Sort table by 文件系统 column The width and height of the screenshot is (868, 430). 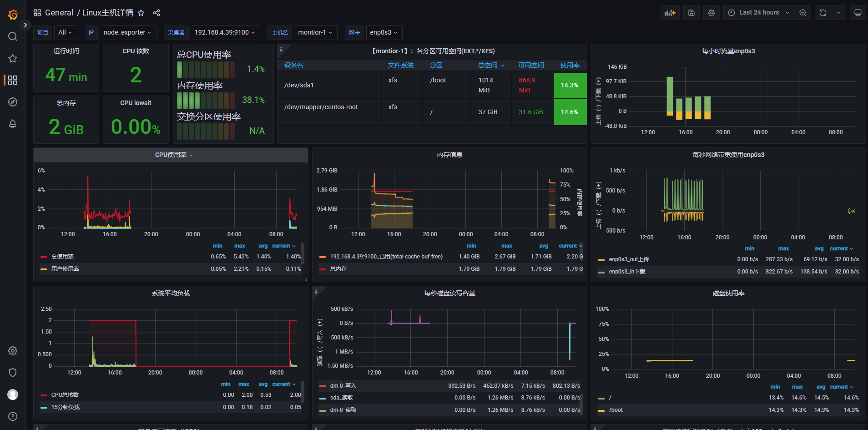click(x=401, y=65)
